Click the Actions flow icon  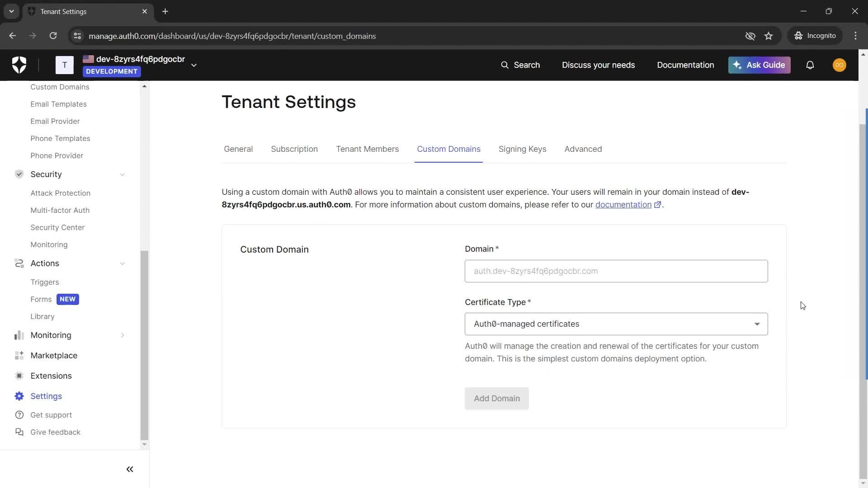coord(19,263)
